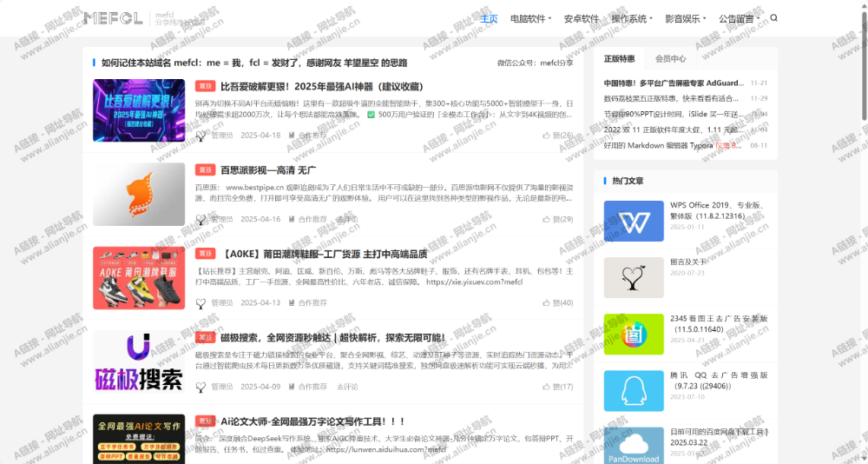Open 节省你90%PPT设计时间 iSlide deal
868x464 pixels.
(674, 114)
